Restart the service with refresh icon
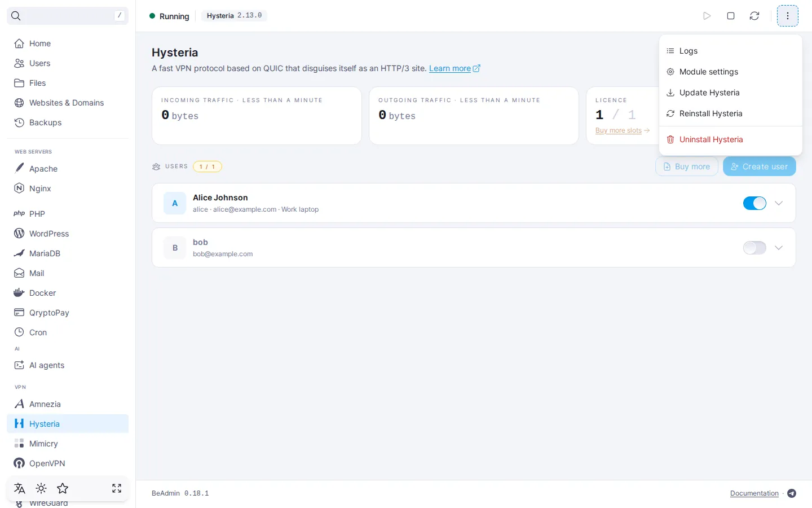Viewport: 812px width, 508px height. [754, 16]
